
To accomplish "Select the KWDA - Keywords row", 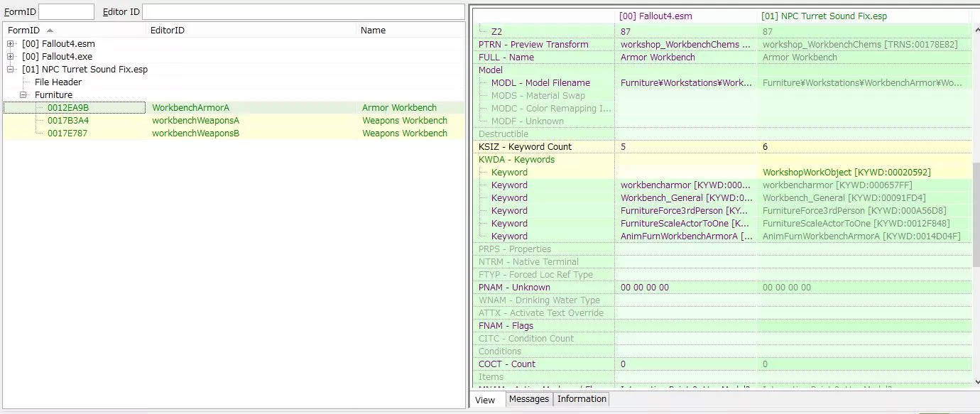I will 722,160.
